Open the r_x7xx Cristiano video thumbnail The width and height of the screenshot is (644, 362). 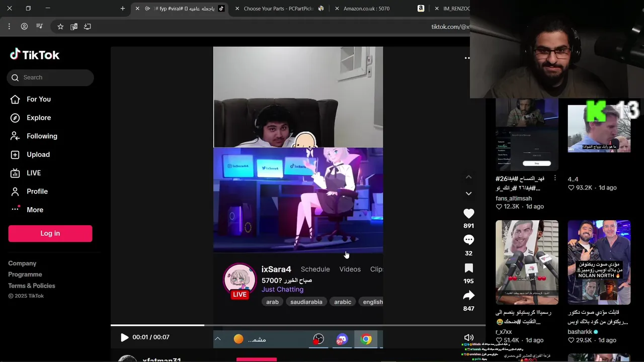pos(527,262)
